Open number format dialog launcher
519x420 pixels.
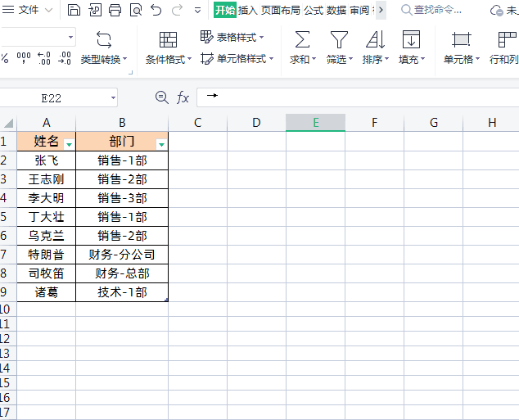pos(130,72)
